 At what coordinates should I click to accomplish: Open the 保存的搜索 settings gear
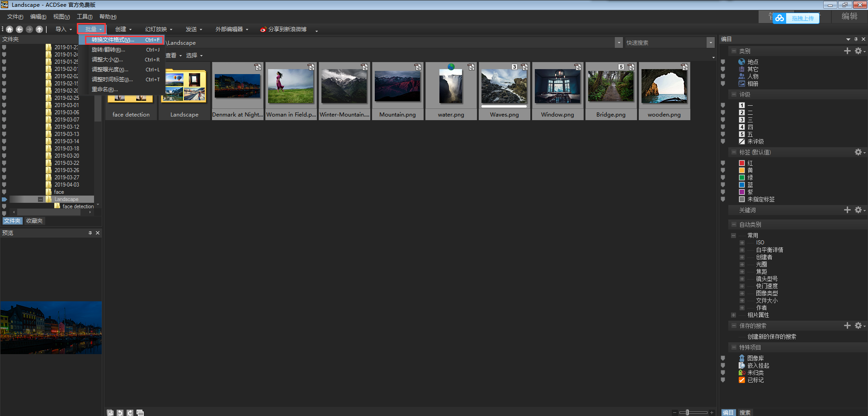859,326
